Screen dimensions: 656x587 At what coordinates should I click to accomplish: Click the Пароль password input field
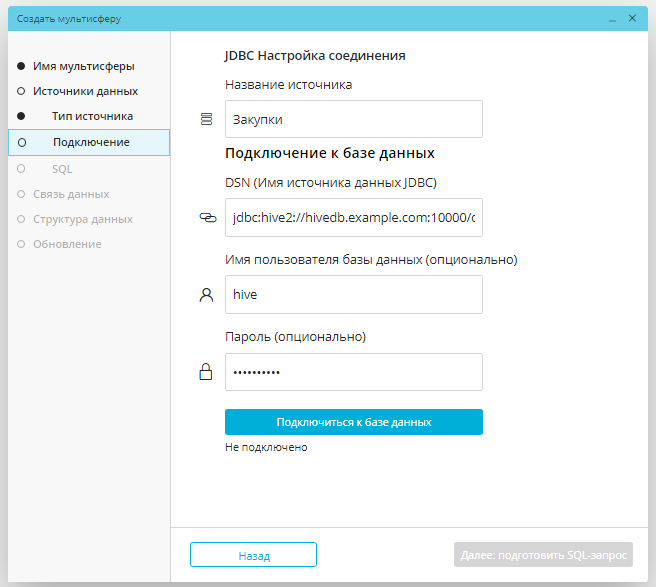pyautogui.click(x=354, y=372)
